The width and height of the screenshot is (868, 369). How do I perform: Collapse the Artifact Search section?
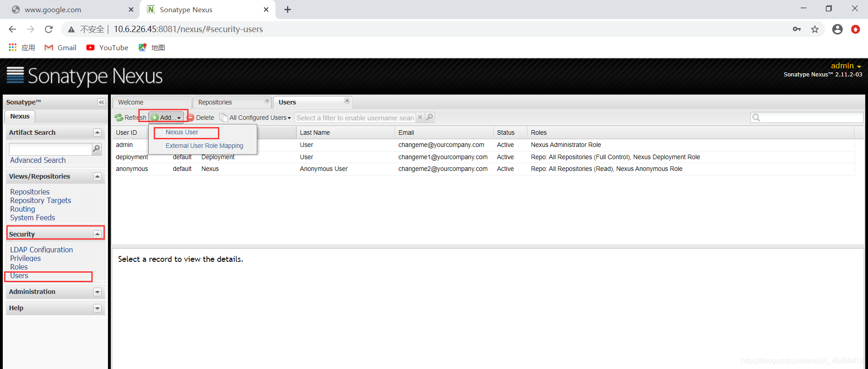97,132
